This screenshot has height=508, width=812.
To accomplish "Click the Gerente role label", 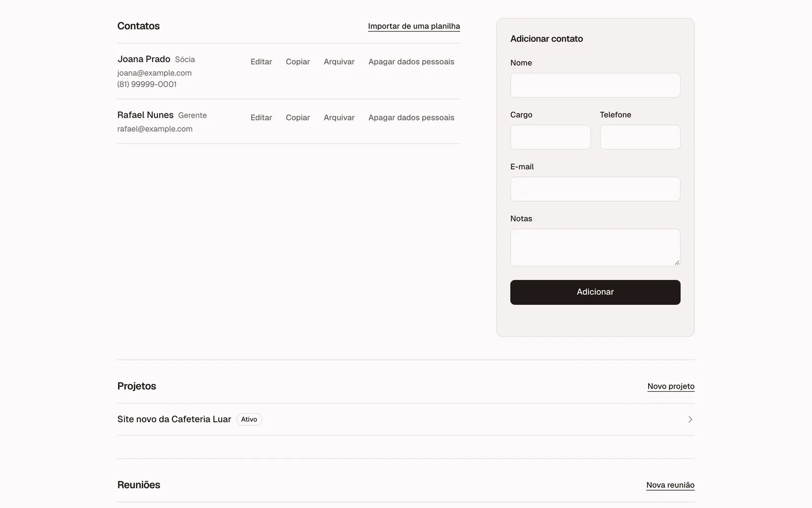I will 192,116.
